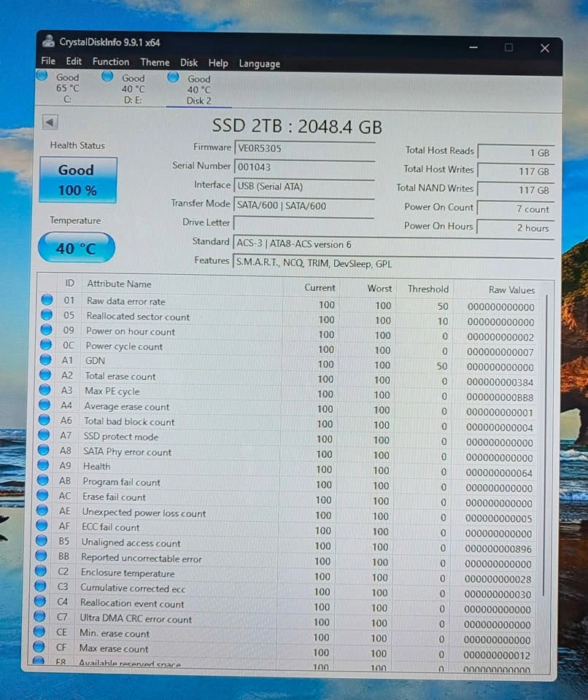This screenshot has height=700, width=588.
Task: Click the status circle for Erase fail count
Action: [42, 495]
